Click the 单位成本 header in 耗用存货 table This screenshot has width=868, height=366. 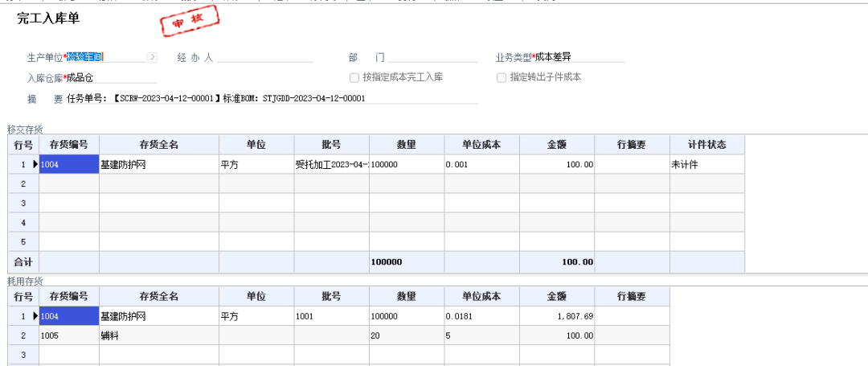coord(481,297)
